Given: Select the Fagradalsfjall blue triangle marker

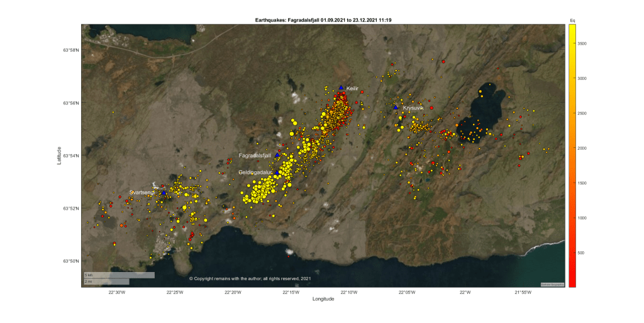Looking at the screenshot, I should point(277,155).
